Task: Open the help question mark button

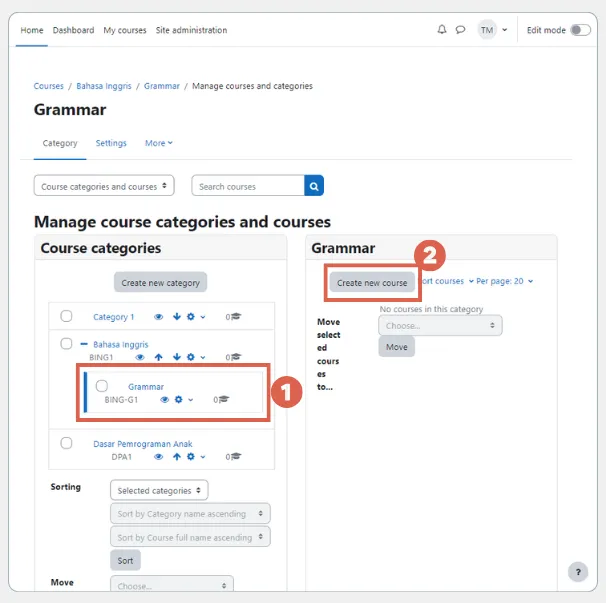Action: [x=578, y=572]
